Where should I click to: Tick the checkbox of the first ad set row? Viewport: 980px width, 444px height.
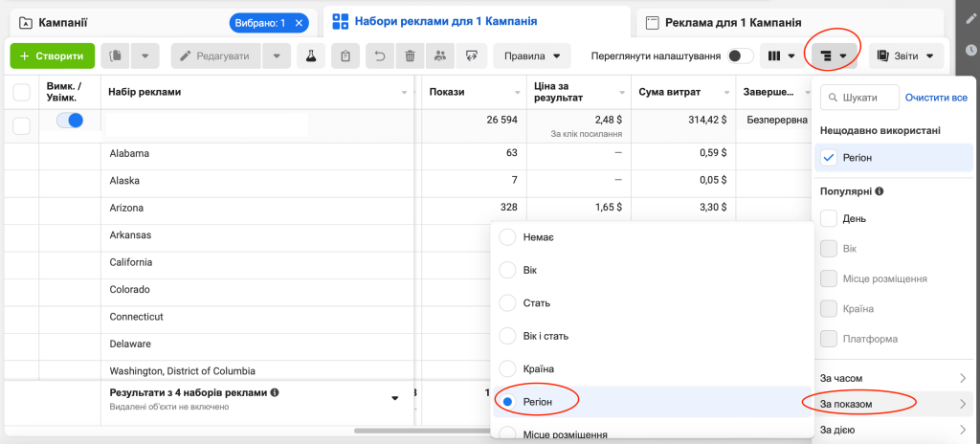22,125
